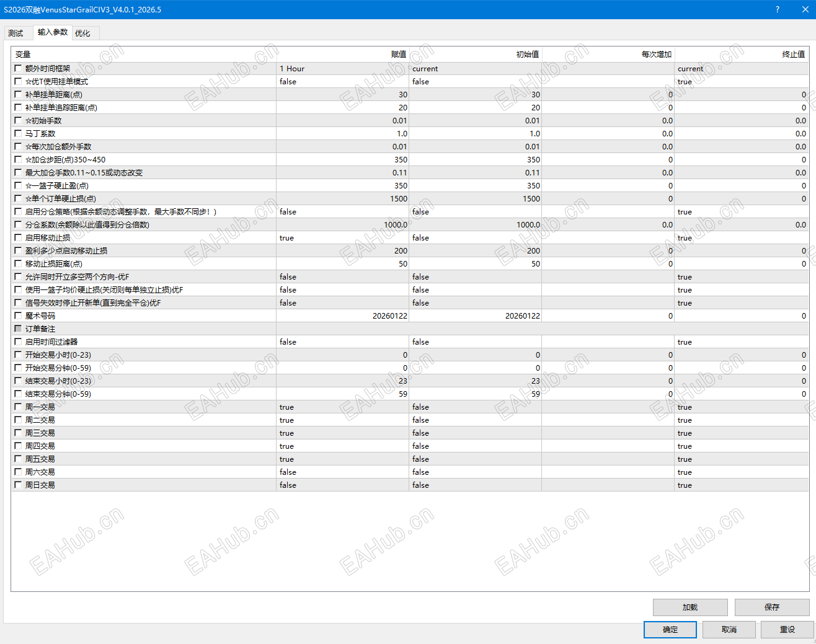Image resolution: width=816 pixels, height=644 pixels.
Task: Select 赋值 value 200 for 盈利多少点启动移动止损
Action: click(342, 251)
